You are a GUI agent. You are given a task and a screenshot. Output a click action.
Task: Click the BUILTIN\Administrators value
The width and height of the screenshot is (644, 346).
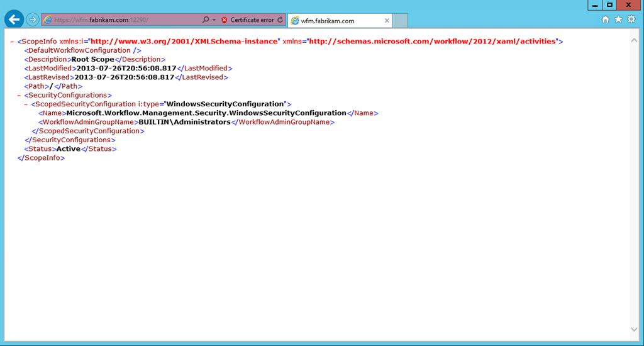pyautogui.click(x=184, y=122)
